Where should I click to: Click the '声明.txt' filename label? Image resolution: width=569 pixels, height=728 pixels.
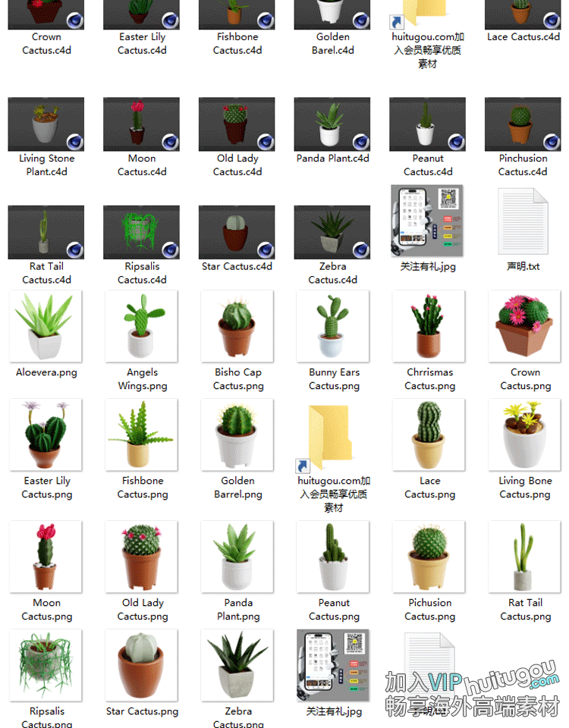click(523, 266)
